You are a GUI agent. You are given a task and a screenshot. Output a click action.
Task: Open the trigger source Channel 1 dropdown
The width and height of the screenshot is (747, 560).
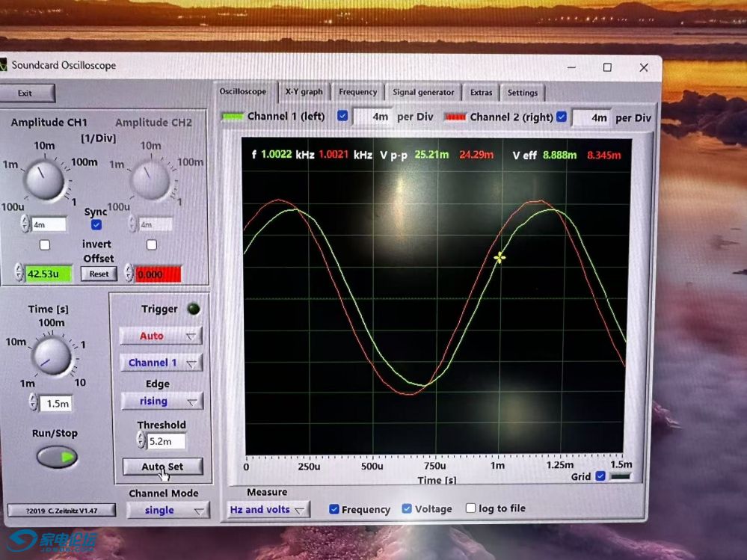pos(161,363)
